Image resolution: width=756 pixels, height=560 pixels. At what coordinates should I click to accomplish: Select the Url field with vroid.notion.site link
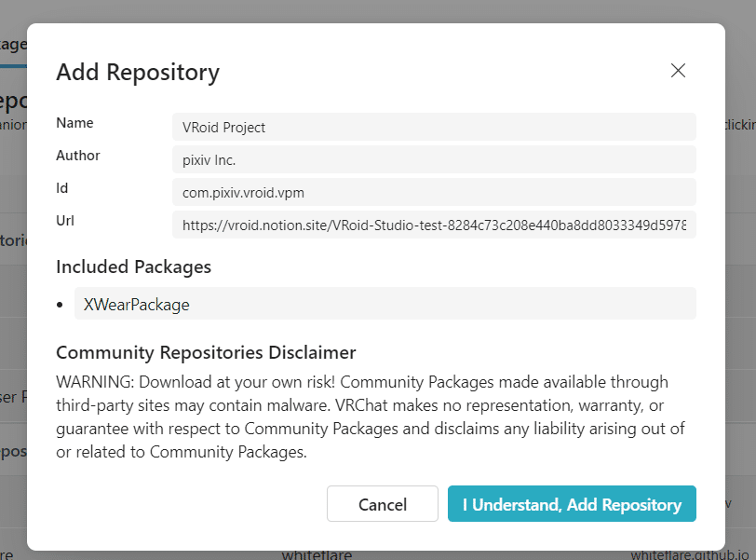(434, 225)
